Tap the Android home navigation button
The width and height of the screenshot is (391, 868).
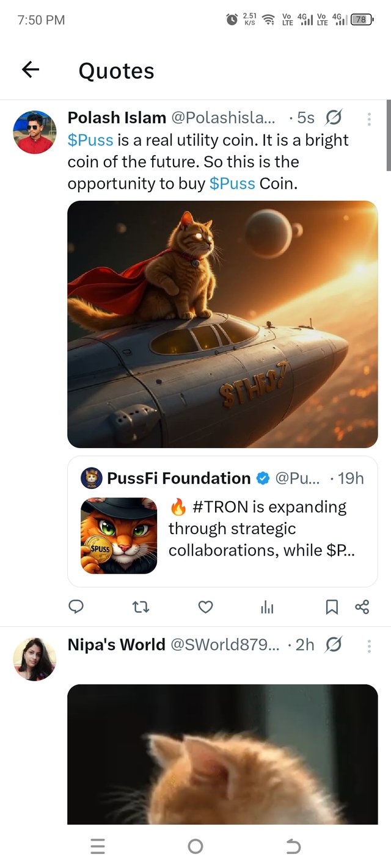pos(195,846)
